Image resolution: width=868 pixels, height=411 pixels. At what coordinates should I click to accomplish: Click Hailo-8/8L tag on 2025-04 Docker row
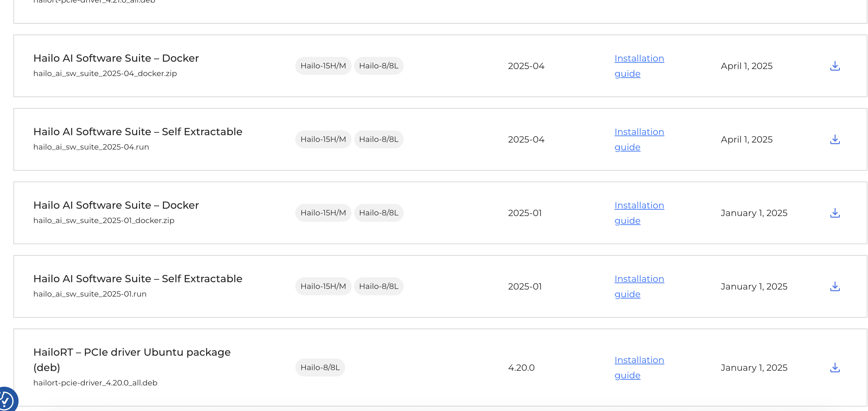(x=378, y=66)
